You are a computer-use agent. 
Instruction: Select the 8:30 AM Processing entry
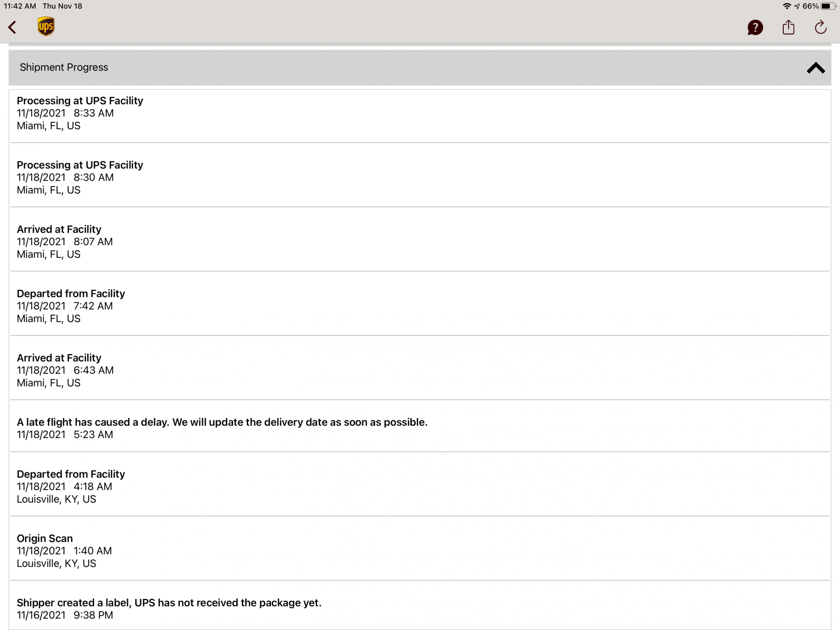coord(80,177)
